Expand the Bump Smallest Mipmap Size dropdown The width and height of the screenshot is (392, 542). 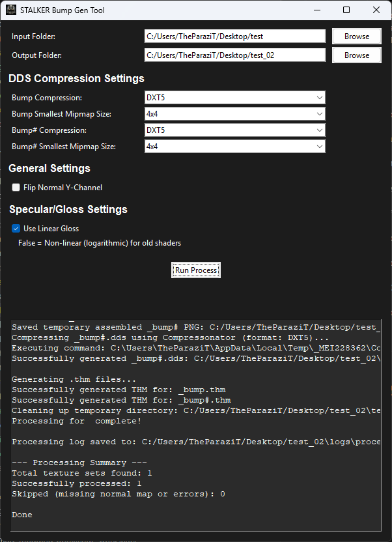(x=234, y=114)
